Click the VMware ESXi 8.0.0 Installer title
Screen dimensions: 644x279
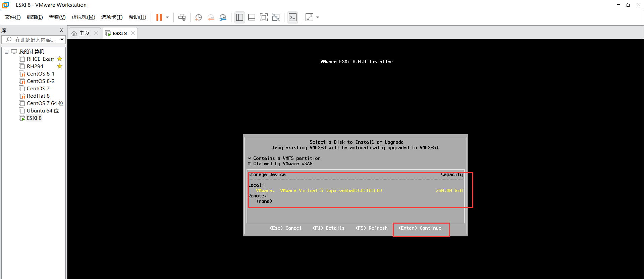tap(357, 61)
